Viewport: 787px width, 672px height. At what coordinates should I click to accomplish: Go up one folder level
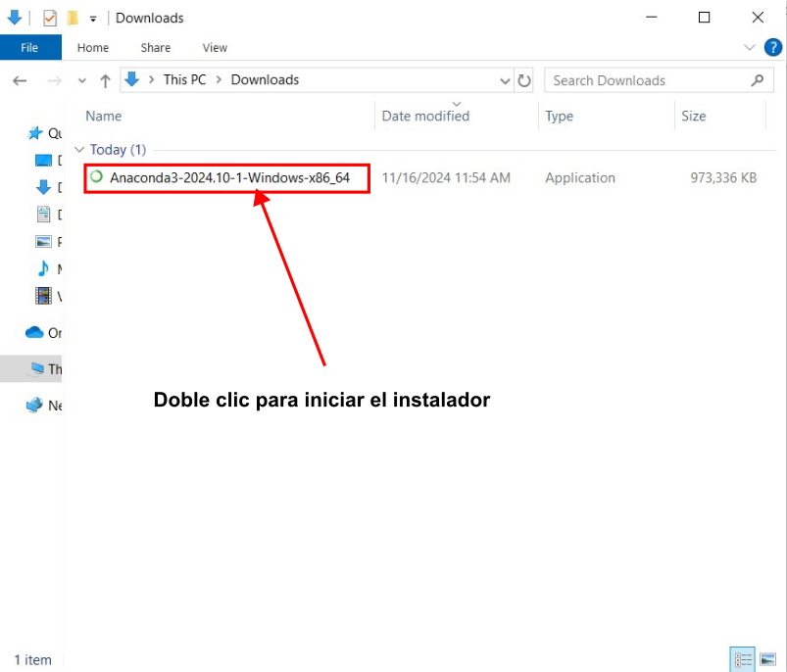pyautogui.click(x=105, y=80)
